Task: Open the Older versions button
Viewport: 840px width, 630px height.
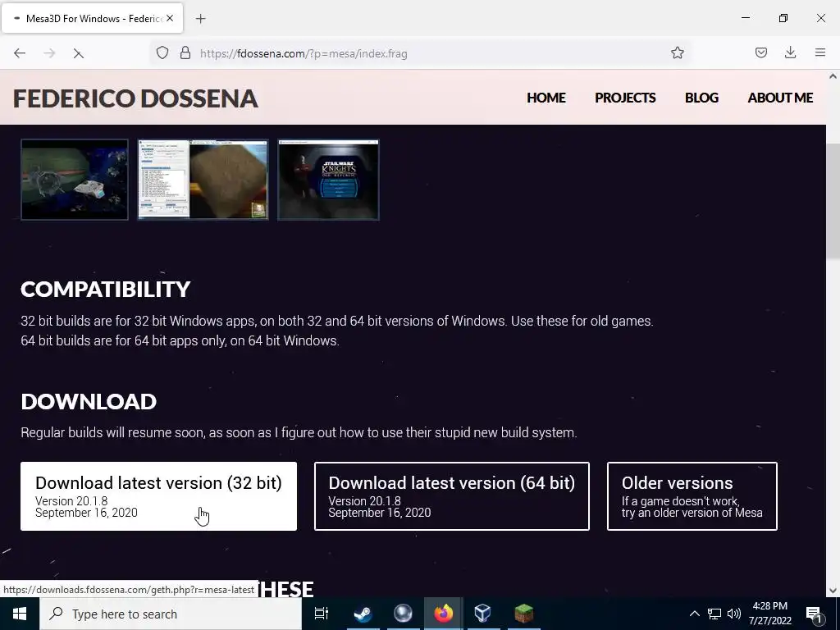Action: 692,496
